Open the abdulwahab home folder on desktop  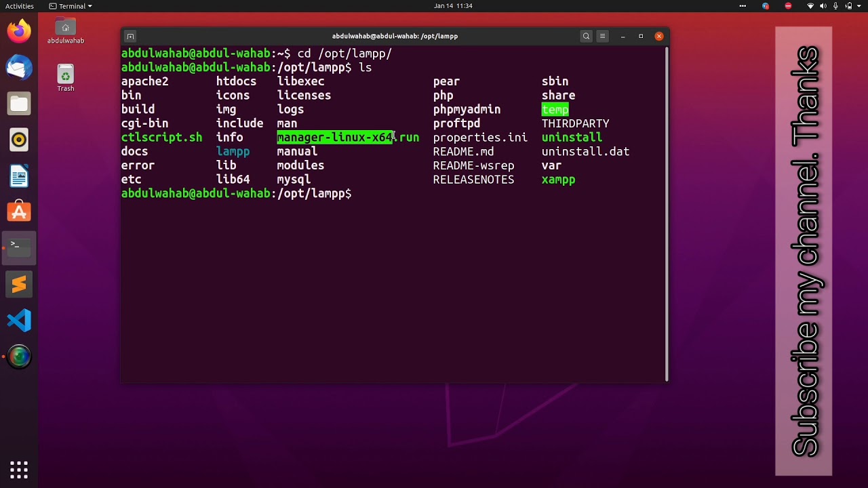pos(66,31)
